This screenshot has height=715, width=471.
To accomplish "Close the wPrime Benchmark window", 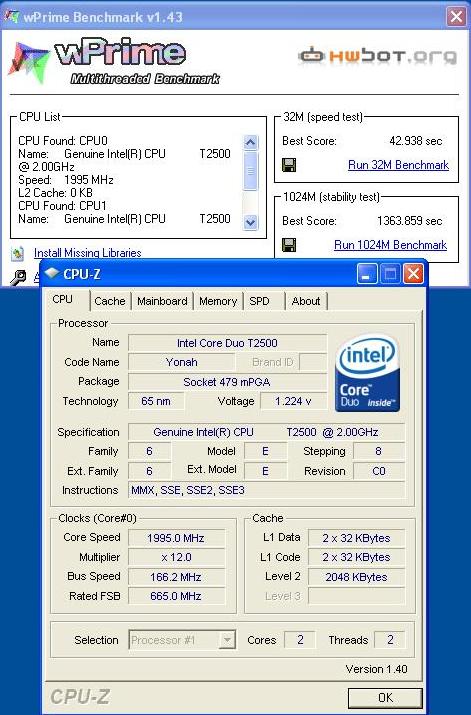I will click(456, 17).
